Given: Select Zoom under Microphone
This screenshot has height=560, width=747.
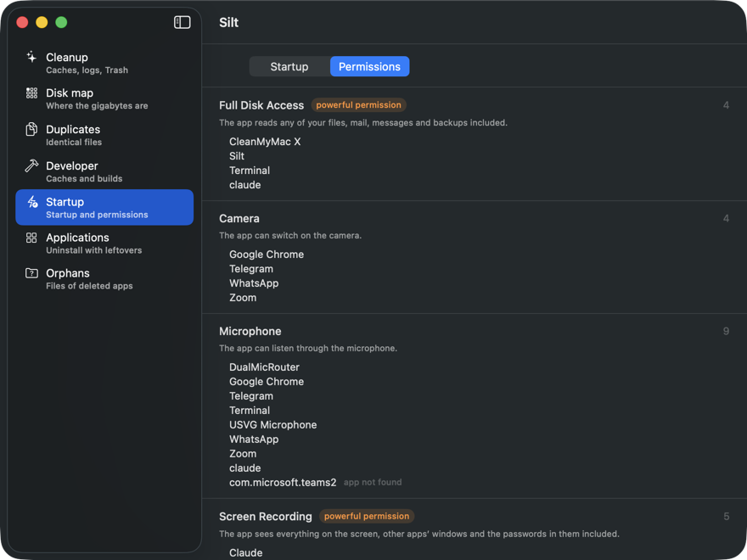Looking at the screenshot, I should (243, 454).
